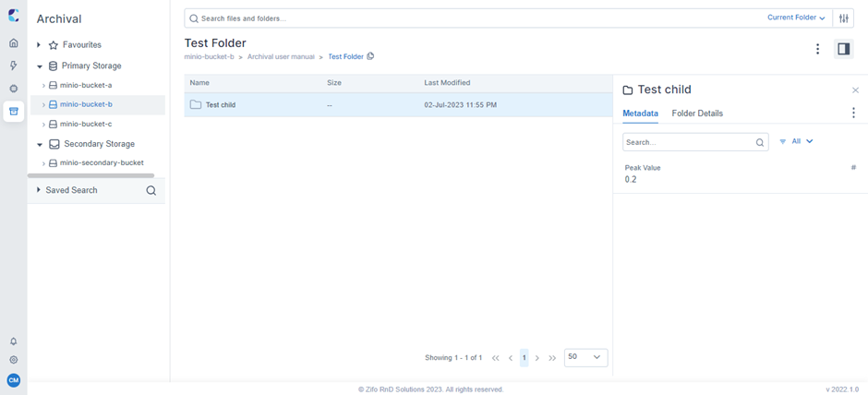The height and width of the screenshot is (395, 868).
Task: Click the Saved Search magnifier icon
Action: tap(151, 190)
